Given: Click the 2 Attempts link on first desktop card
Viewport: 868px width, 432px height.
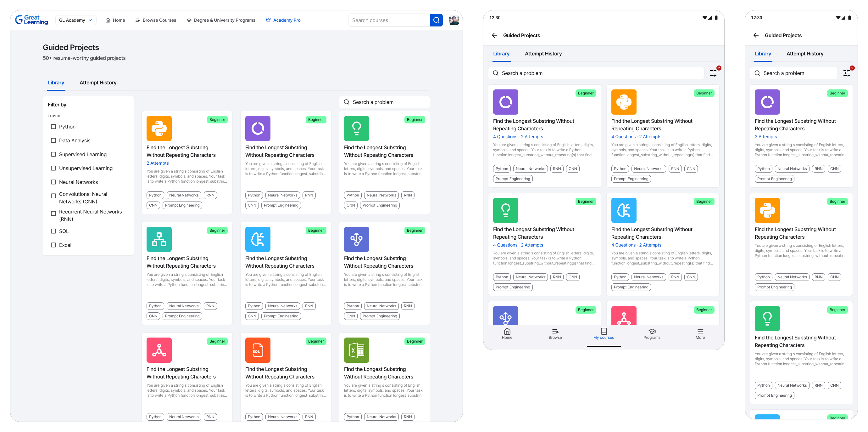Looking at the screenshot, I should click(x=157, y=163).
